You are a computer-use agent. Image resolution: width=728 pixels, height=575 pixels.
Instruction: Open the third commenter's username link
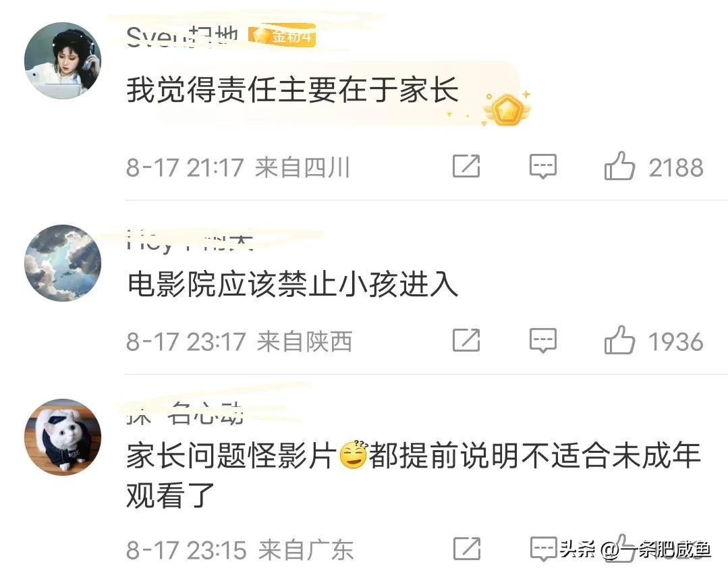click(185, 414)
